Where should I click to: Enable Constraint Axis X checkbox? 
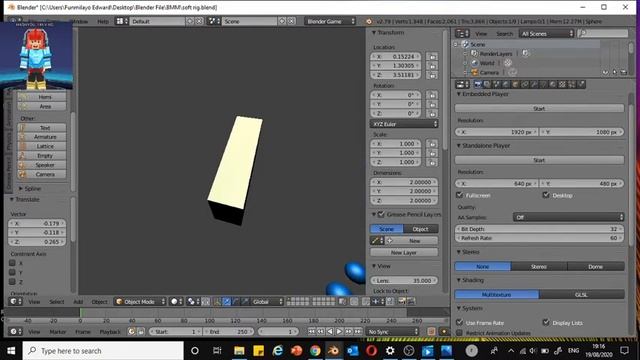pos(12,263)
